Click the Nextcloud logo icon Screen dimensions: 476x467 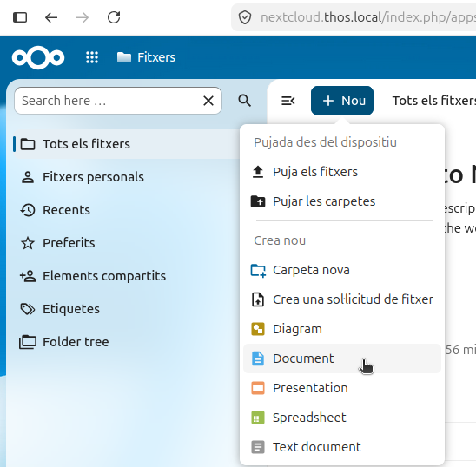point(38,57)
